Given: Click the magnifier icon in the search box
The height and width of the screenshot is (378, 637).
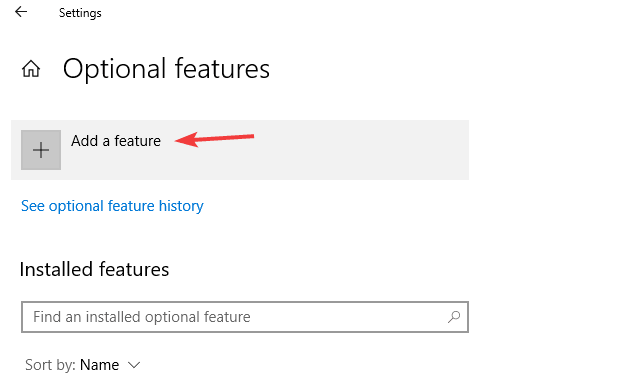Looking at the screenshot, I should [454, 317].
